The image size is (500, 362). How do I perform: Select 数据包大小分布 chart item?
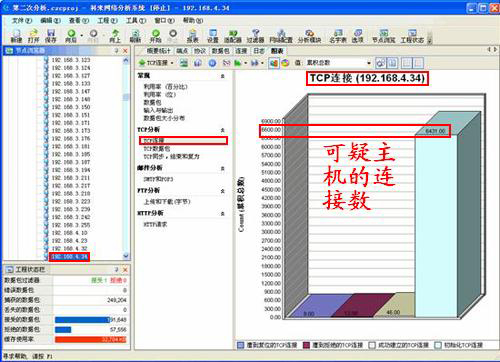(x=164, y=118)
